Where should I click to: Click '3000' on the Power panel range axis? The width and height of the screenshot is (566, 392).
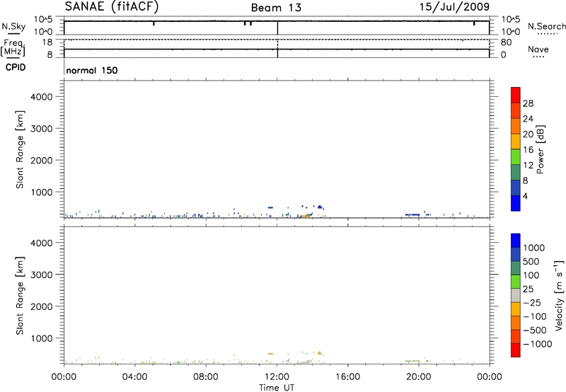pos(42,129)
